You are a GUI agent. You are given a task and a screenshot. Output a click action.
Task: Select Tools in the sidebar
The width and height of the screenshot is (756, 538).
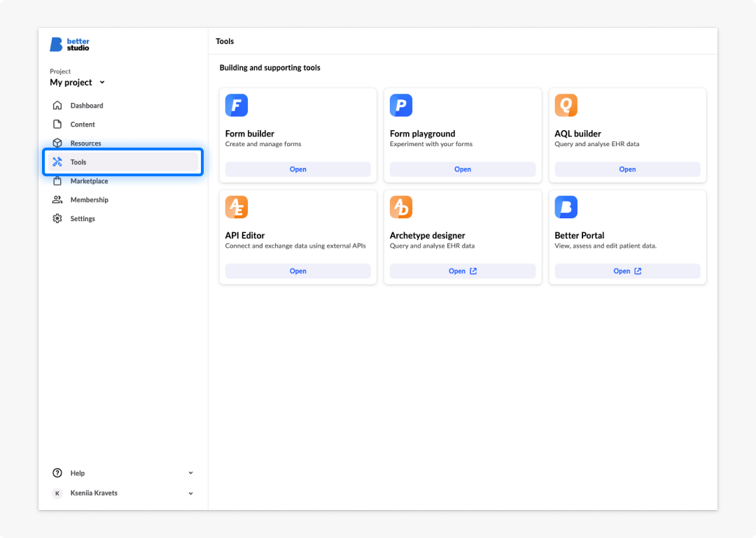click(123, 162)
